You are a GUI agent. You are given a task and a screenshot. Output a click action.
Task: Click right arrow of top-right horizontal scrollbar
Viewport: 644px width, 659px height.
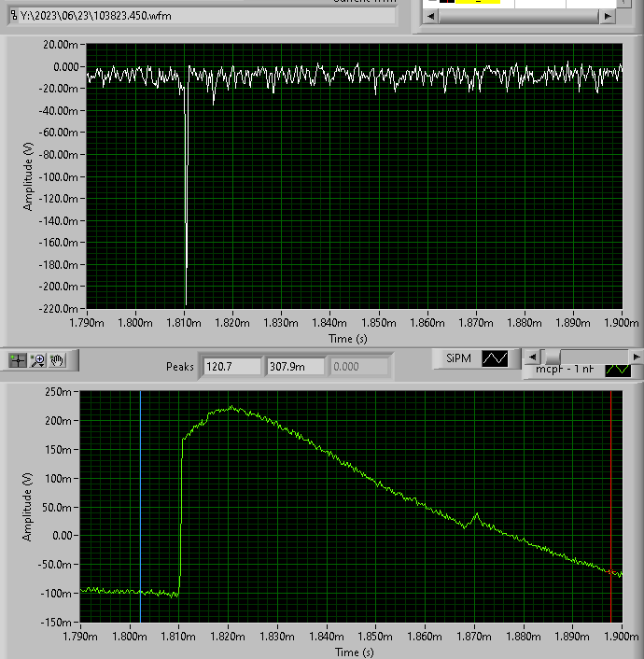pyautogui.click(x=608, y=17)
